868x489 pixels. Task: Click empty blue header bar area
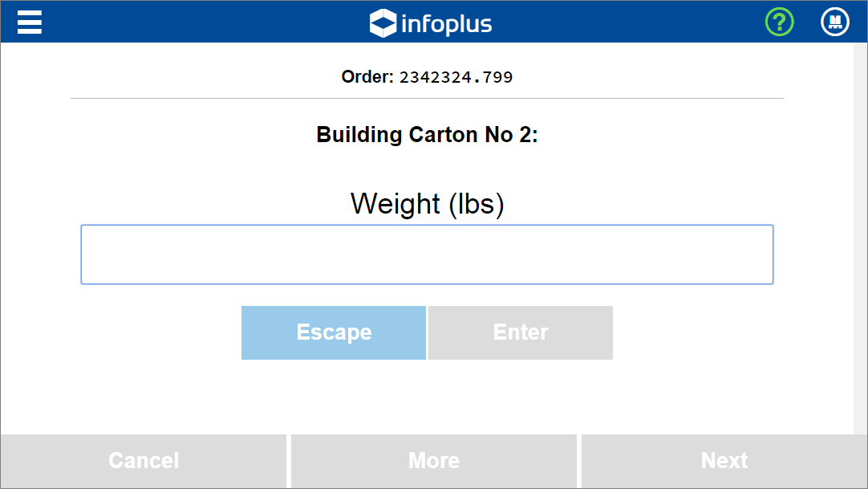[609, 22]
